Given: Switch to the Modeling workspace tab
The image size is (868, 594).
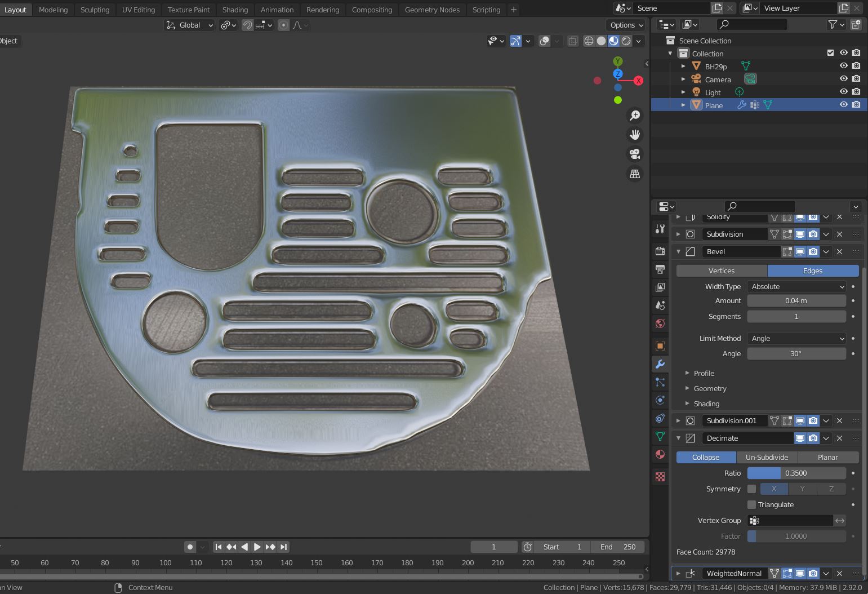Looking at the screenshot, I should 53,10.
